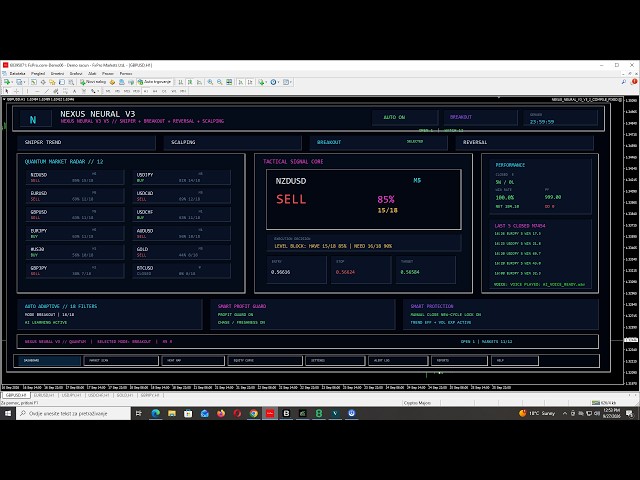Select the vertical line drawing tool
Screen dimensions: 640x480
pyautogui.click(x=27, y=91)
